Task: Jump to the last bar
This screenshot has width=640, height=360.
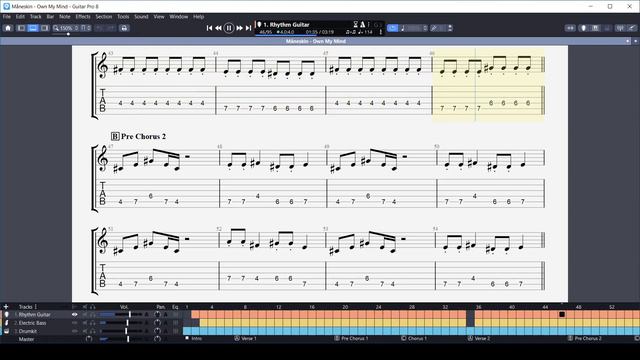Action: pyautogui.click(x=248, y=28)
